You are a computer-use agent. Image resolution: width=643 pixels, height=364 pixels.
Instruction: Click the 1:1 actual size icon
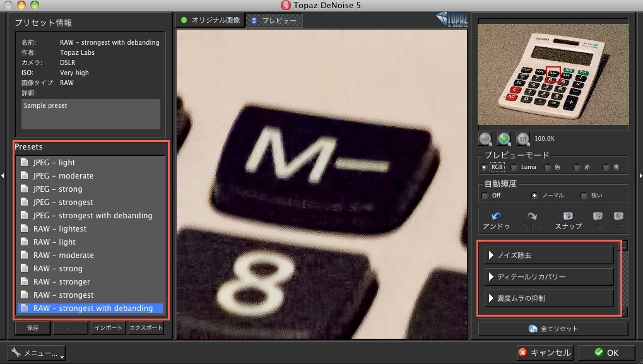[x=522, y=138]
